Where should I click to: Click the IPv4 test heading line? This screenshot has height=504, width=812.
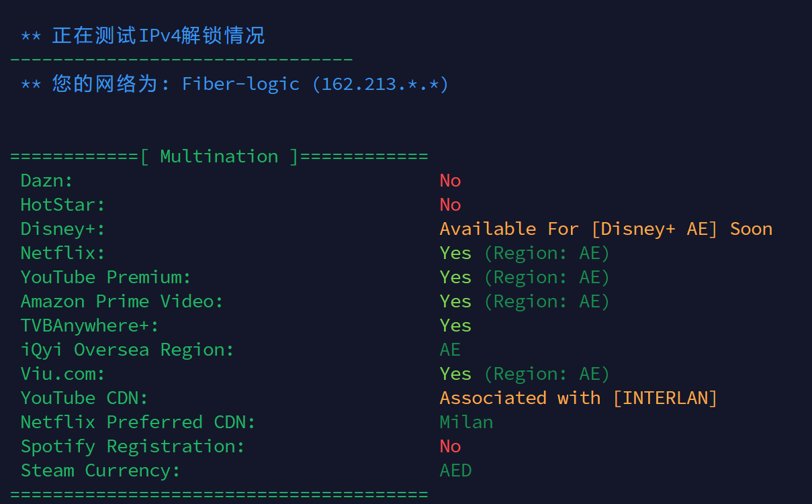[143, 35]
